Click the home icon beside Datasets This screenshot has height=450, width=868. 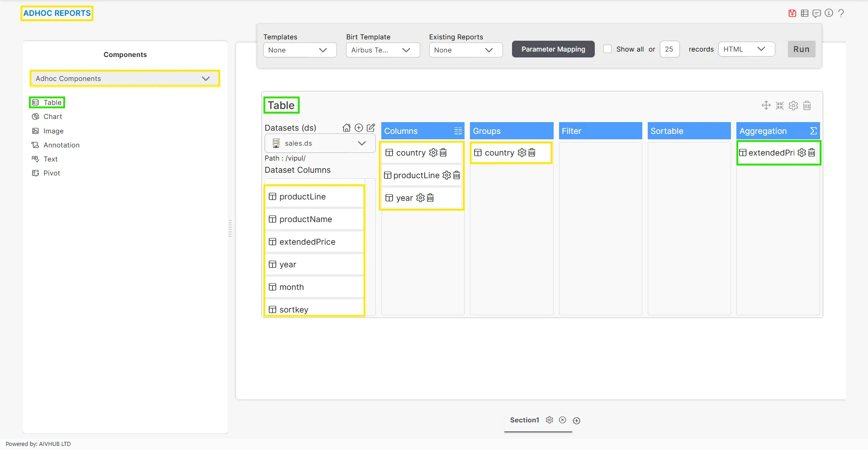pos(346,128)
